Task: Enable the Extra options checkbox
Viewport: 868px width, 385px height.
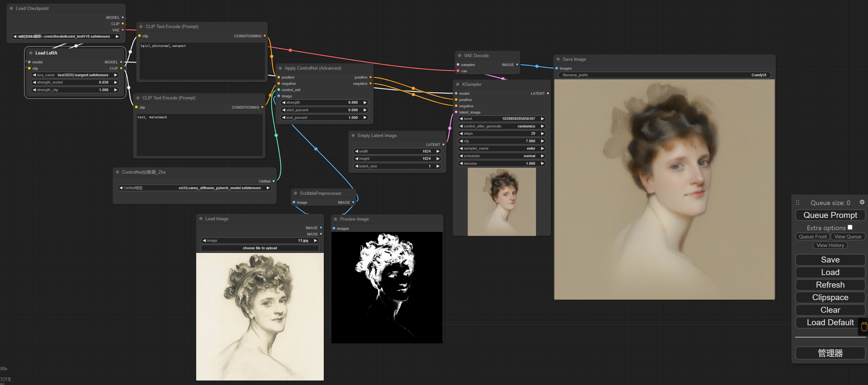Action: coord(850,227)
